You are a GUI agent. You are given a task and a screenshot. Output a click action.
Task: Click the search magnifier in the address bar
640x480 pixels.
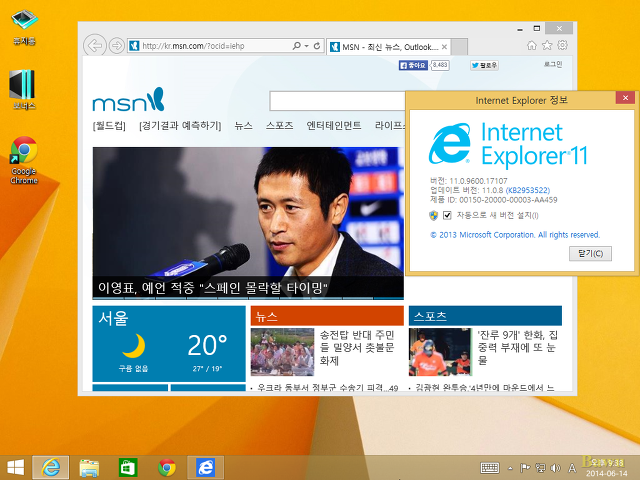[x=297, y=46]
